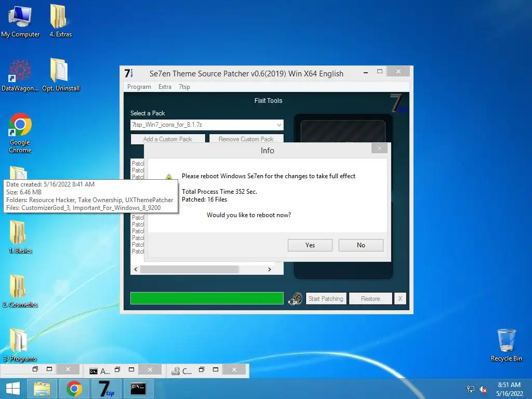Click the warning icon in the Info dialog
Screen dimensions: 532x399
click(x=169, y=177)
